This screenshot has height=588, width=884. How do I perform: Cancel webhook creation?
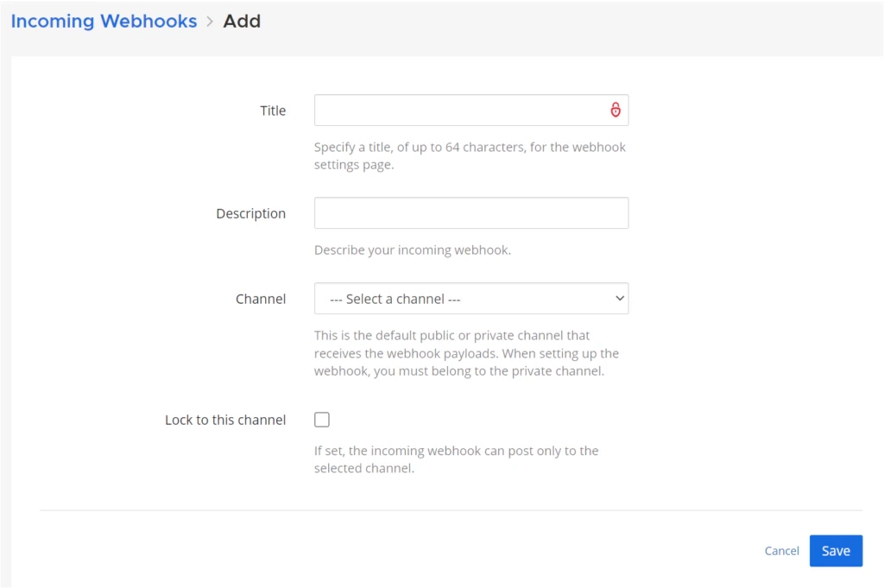(x=780, y=550)
